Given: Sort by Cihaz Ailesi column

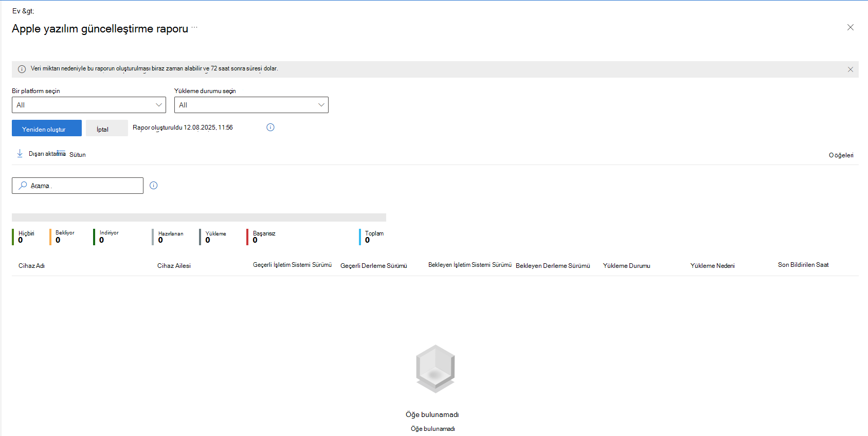Looking at the screenshot, I should tap(174, 266).
